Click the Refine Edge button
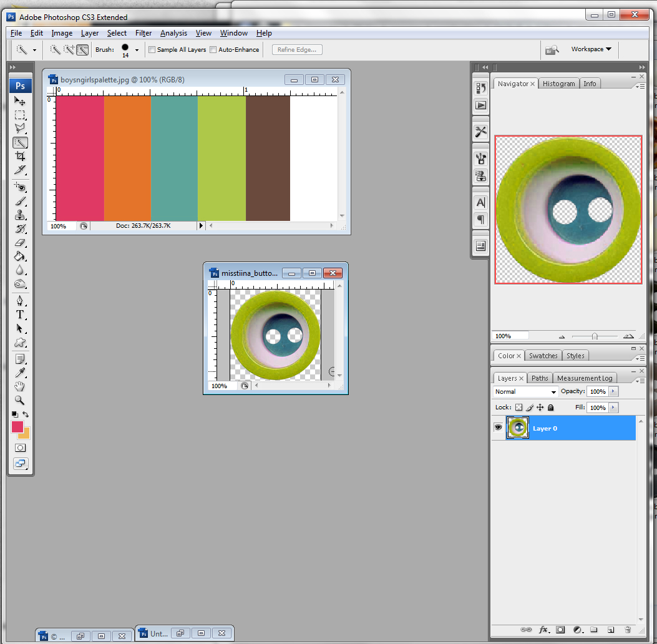 click(296, 49)
